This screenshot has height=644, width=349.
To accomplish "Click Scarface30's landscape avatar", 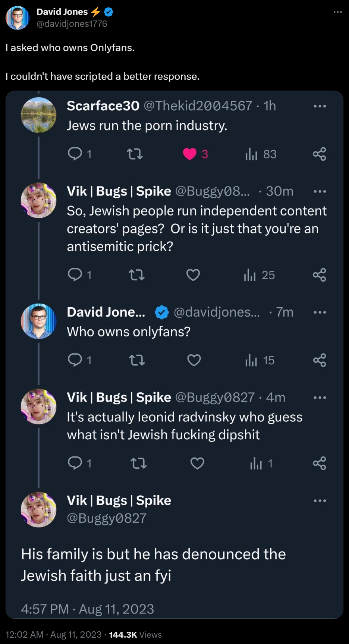I will coord(38,115).
